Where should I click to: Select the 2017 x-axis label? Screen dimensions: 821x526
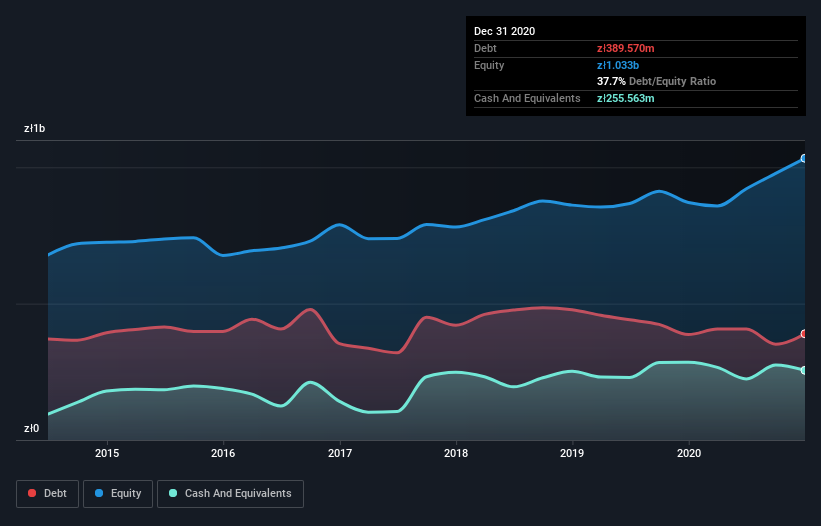point(340,453)
